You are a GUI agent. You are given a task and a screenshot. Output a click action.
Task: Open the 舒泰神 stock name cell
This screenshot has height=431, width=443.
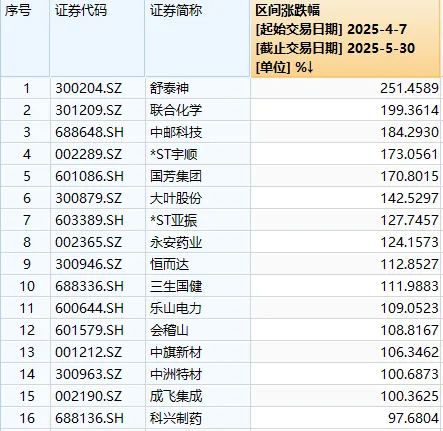click(169, 88)
